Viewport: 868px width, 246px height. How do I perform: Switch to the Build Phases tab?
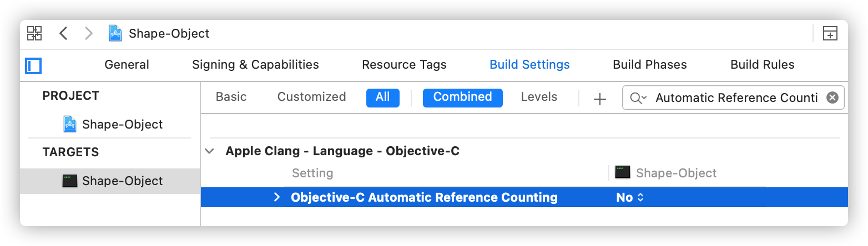(x=649, y=65)
